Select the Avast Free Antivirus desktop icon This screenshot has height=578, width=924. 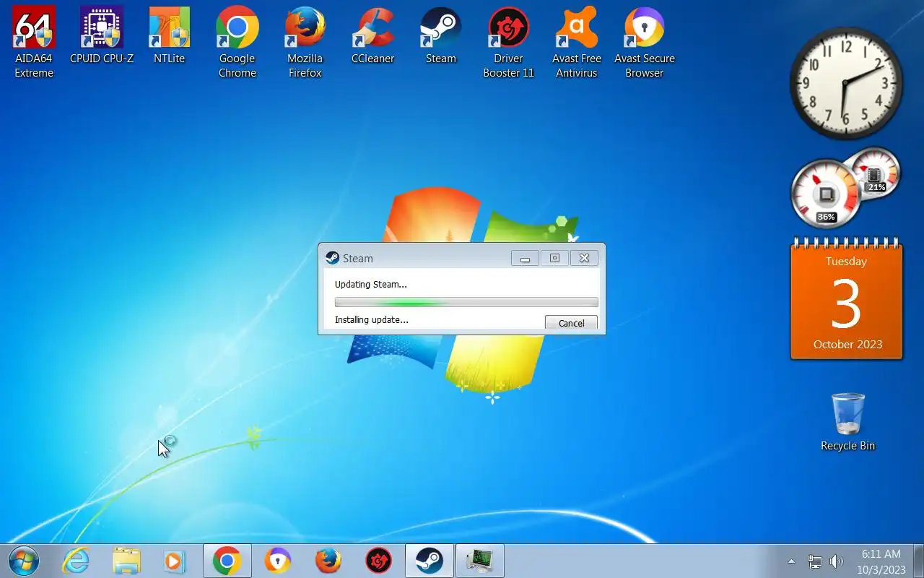[577, 42]
